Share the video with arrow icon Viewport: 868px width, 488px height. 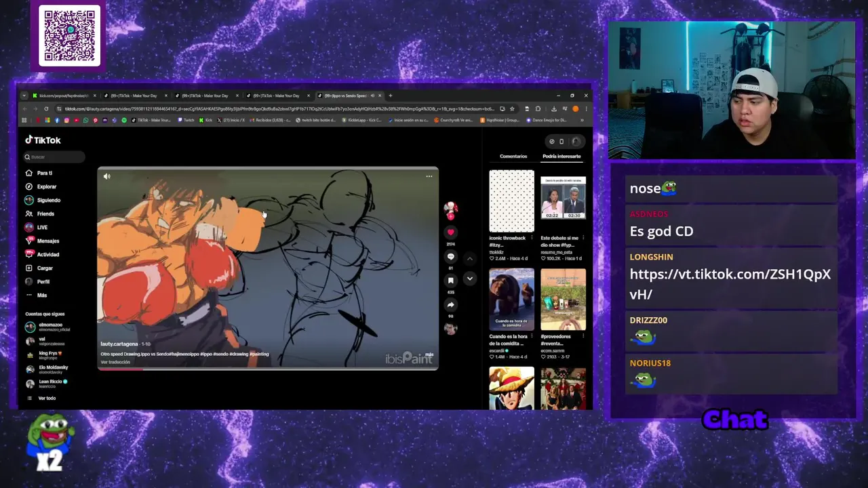[x=450, y=304]
